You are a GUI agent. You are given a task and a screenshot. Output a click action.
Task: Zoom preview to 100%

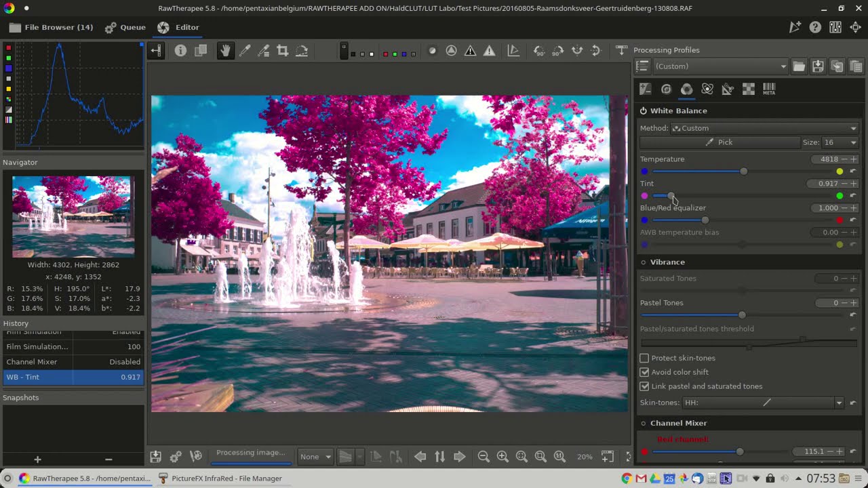(559, 457)
